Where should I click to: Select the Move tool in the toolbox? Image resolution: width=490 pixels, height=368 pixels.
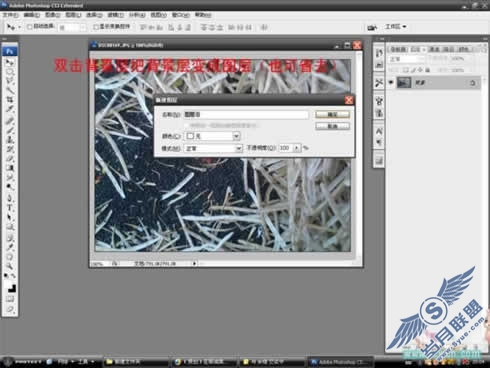pos(10,62)
